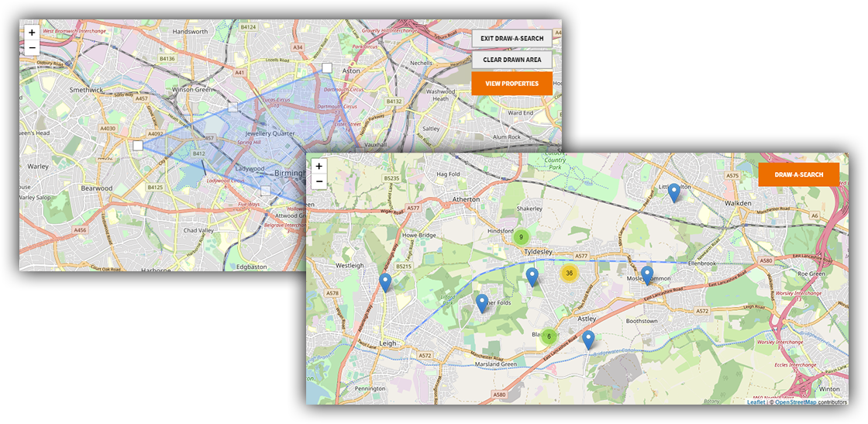Click the Astley label on front map
This screenshot has width=868, height=424.
(586, 319)
